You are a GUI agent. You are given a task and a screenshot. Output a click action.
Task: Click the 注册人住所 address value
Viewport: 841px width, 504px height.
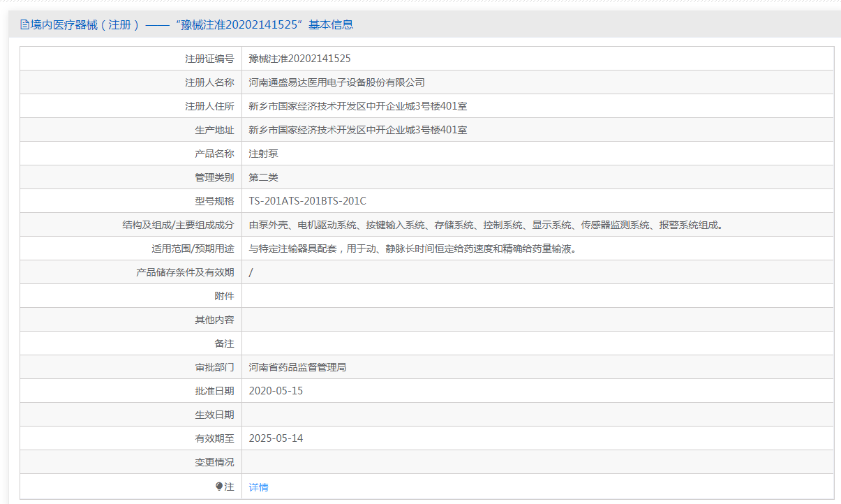tap(358, 106)
